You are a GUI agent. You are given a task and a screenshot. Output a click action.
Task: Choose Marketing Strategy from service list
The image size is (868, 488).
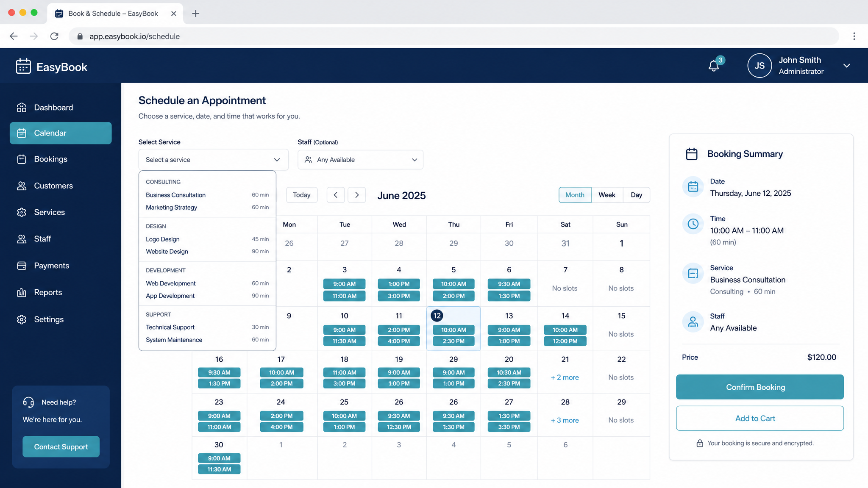(207, 207)
